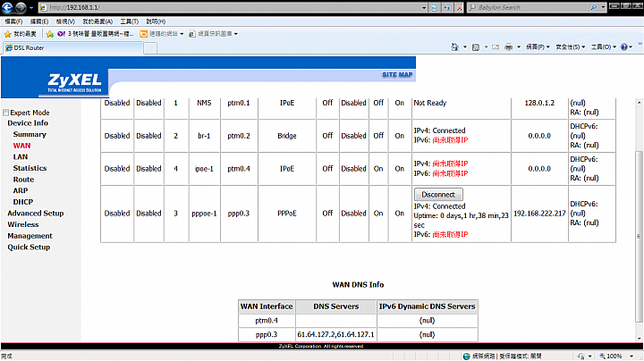Open the ARP sidebar link
The height and width of the screenshot is (361, 644).
20,190
